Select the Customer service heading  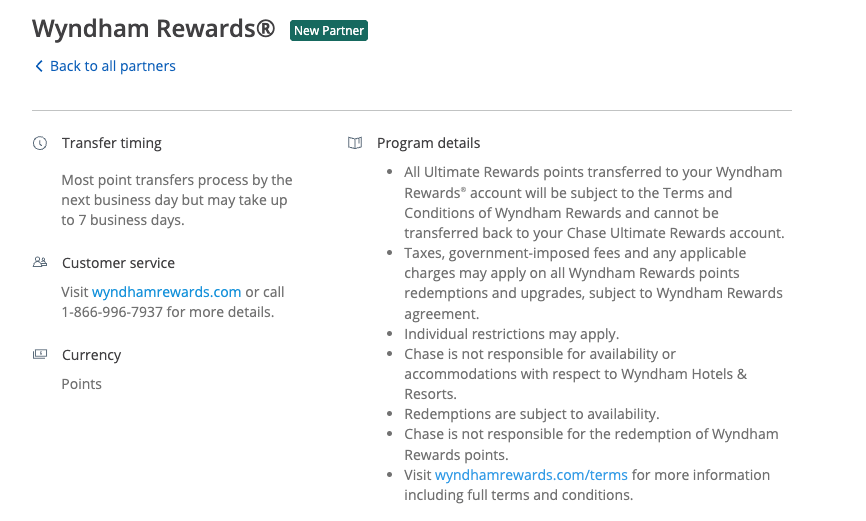pyautogui.click(x=118, y=263)
